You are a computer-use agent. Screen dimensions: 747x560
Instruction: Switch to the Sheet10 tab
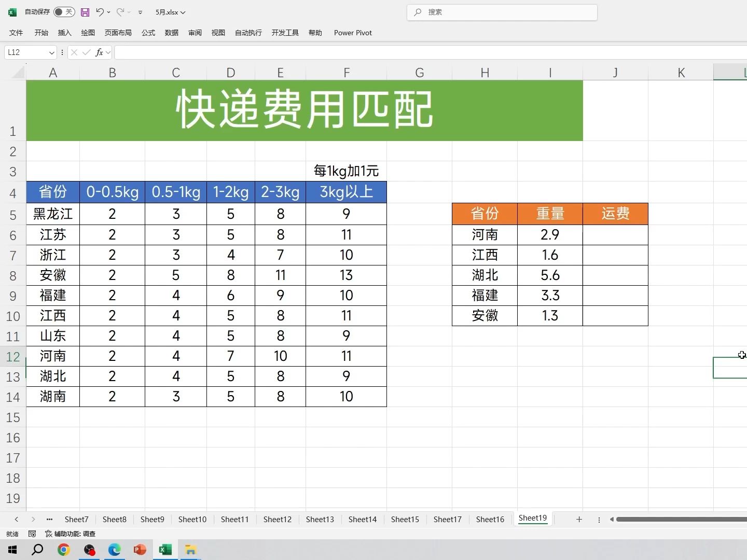[x=192, y=519]
